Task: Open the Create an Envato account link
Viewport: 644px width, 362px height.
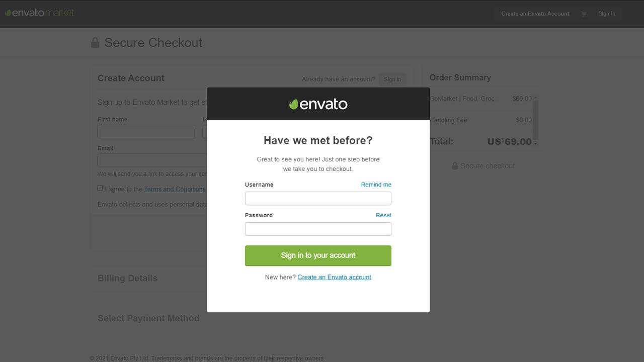Action: (334, 277)
